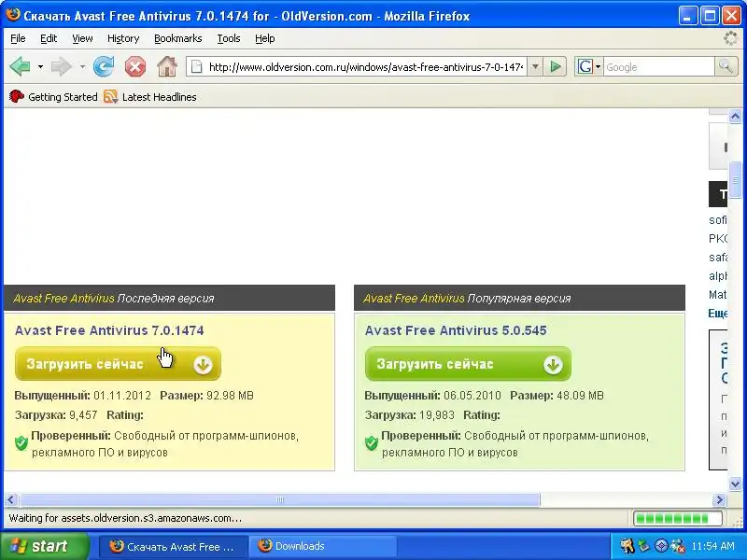The width and height of the screenshot is (747, 560).
Task: Click the search magnifier icon
Action: (726, 67)
